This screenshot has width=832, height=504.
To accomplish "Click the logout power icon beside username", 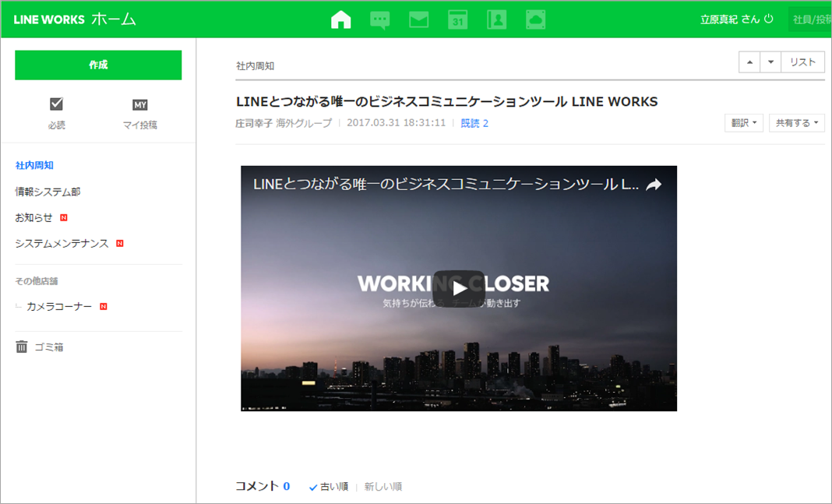I will click(769, 19).
